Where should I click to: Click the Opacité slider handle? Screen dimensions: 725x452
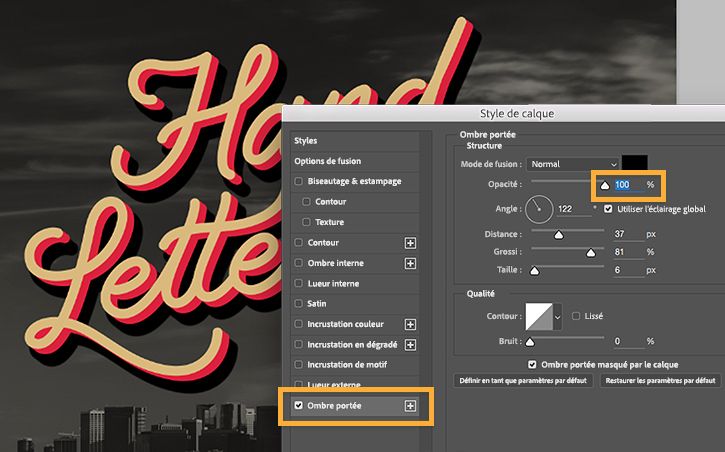(x=605, y=185)
